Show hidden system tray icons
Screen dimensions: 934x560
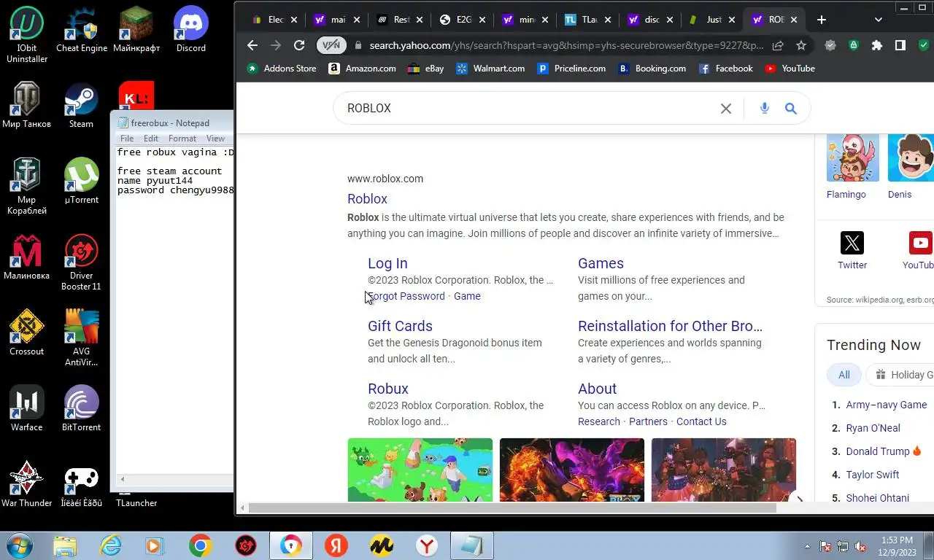807,546
